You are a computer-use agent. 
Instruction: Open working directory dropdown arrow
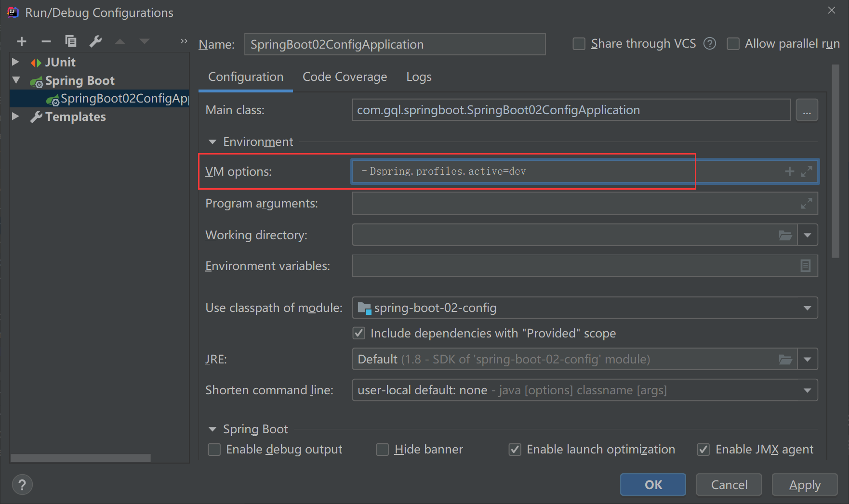(808, 235)
